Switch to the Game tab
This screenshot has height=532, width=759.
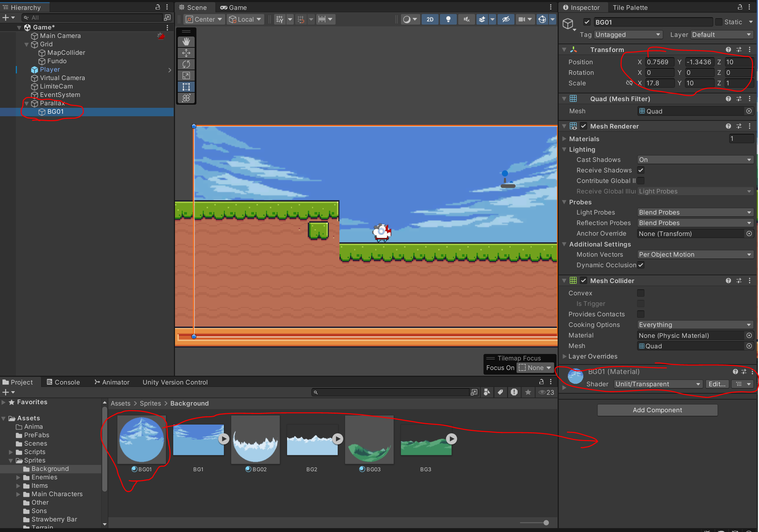[234, 7]
